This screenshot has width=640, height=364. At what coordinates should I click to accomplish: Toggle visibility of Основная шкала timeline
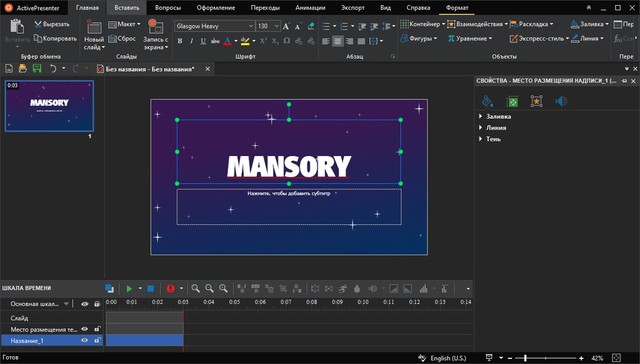pos(84,304)
